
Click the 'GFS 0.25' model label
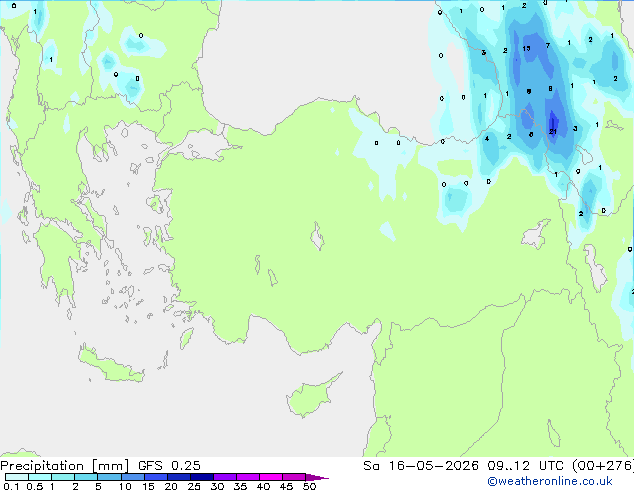[x=169, y=466]
